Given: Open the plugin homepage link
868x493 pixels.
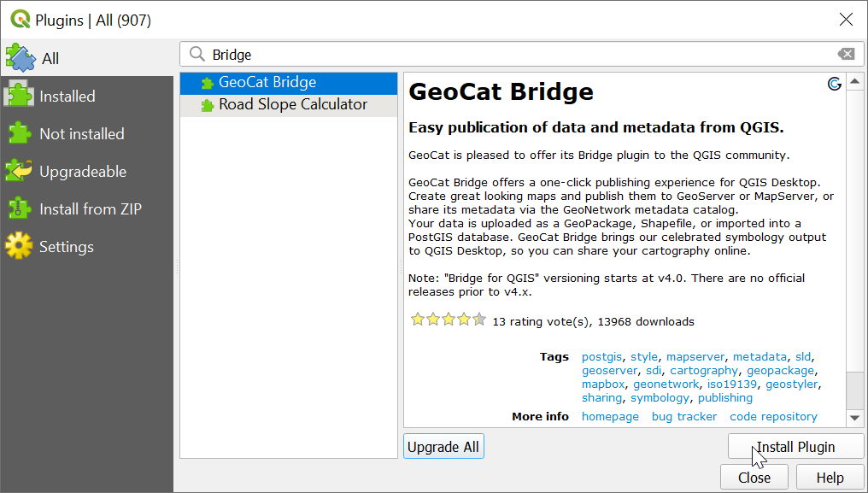Looking at the screenshot, I should (610, 416).
